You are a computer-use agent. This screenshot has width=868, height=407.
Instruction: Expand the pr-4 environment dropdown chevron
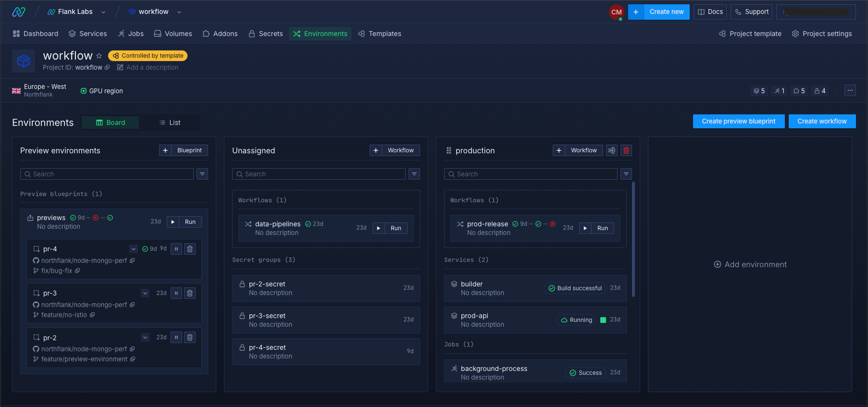134,249
